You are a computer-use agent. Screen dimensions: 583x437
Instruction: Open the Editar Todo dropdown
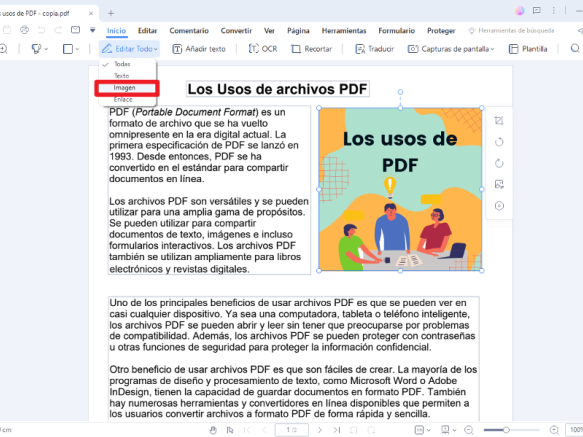tap(129, 49)
